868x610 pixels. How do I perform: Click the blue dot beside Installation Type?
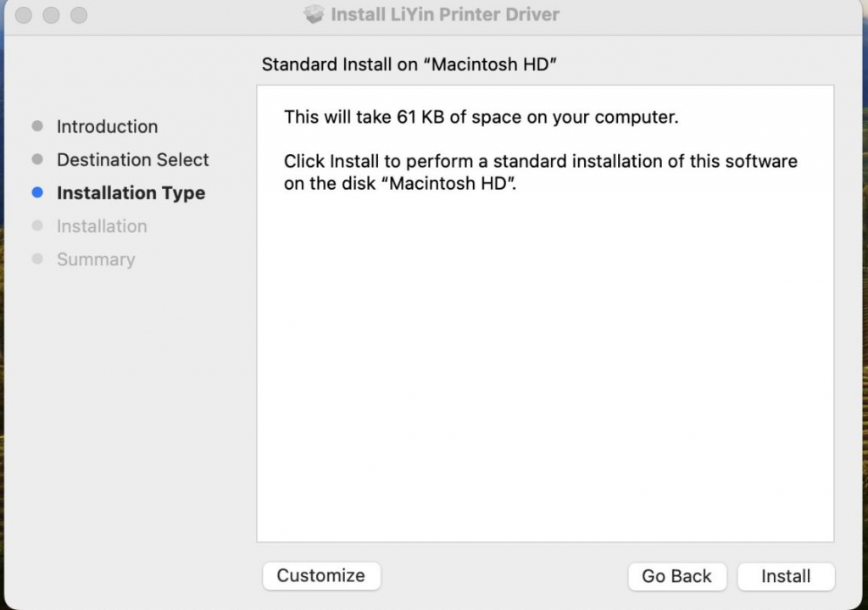coord(38,193)
